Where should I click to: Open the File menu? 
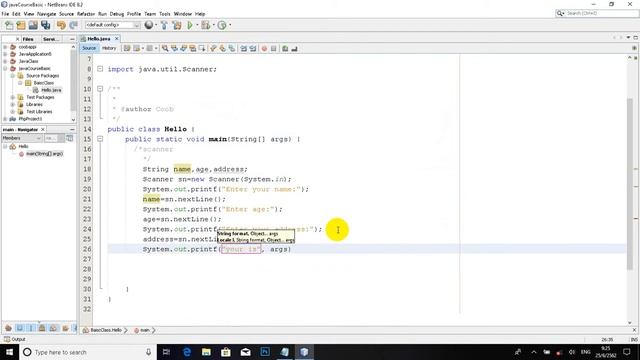(5, 14)
